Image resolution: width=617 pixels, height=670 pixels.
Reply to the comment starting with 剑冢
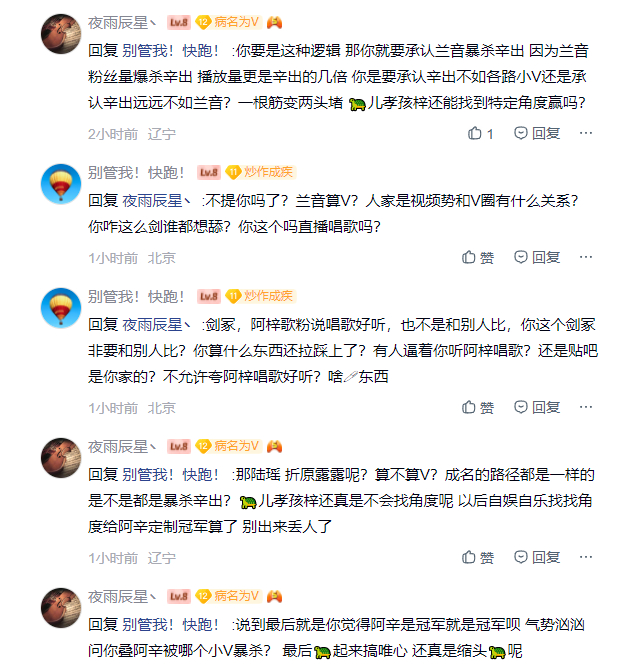(x=546, y=408)
